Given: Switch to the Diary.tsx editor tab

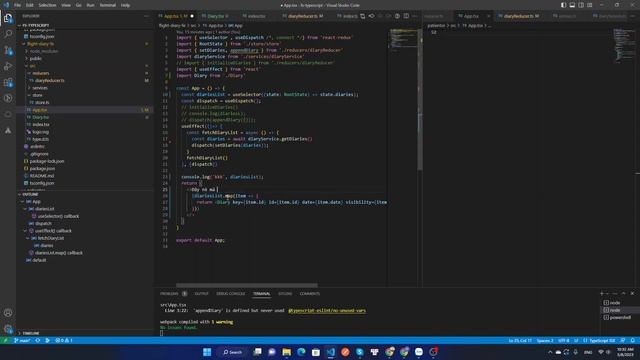Looking at the screenshot, I should 216,16.
